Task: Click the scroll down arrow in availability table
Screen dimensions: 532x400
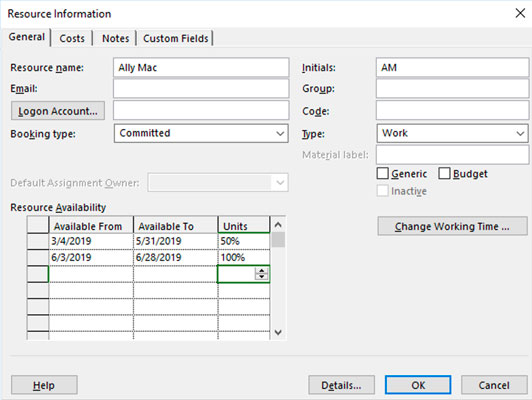Action: 278,332
